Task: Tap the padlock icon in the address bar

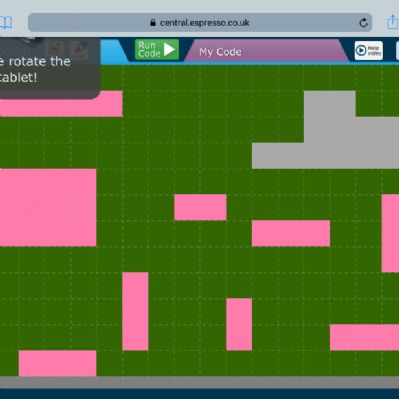Action: [x=153, y=22]
